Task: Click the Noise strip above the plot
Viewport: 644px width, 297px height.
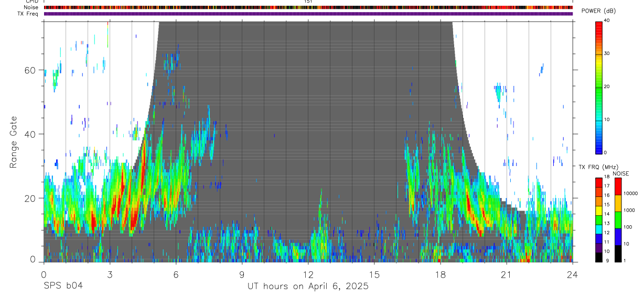Action: click(x=308, y=7)
